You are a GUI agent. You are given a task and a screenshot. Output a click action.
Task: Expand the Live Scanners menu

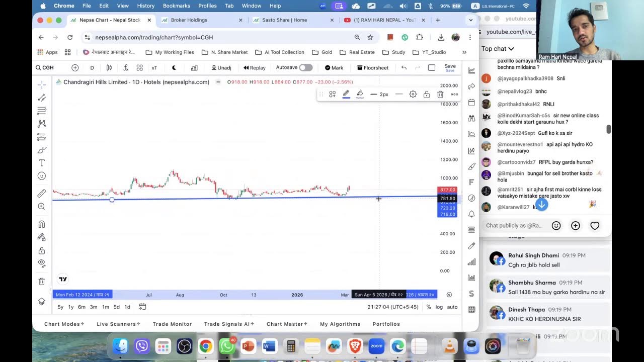(118, 324)
